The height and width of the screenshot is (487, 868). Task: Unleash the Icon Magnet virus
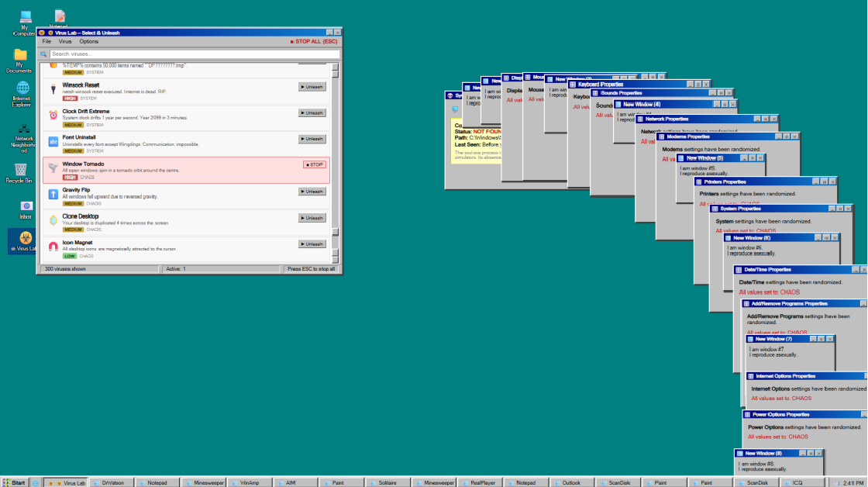coord(312,244)
